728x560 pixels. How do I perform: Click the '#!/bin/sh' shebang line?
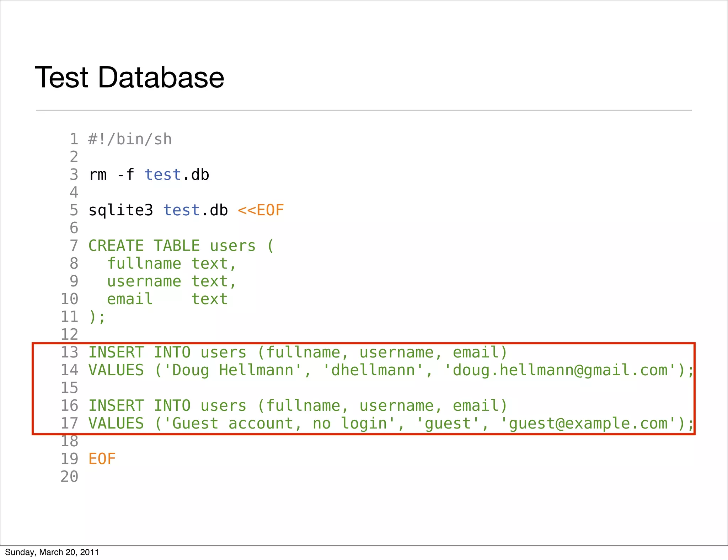[x=130, y=139]
